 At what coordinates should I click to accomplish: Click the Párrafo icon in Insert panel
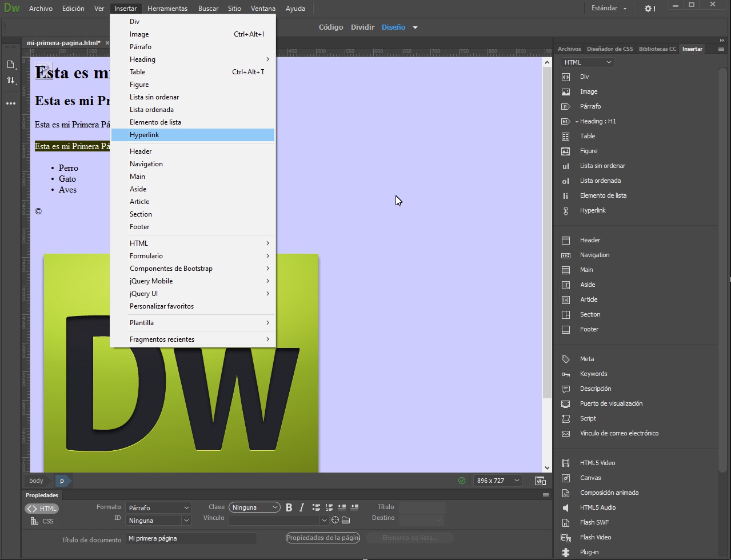click(x=566, y=106)
